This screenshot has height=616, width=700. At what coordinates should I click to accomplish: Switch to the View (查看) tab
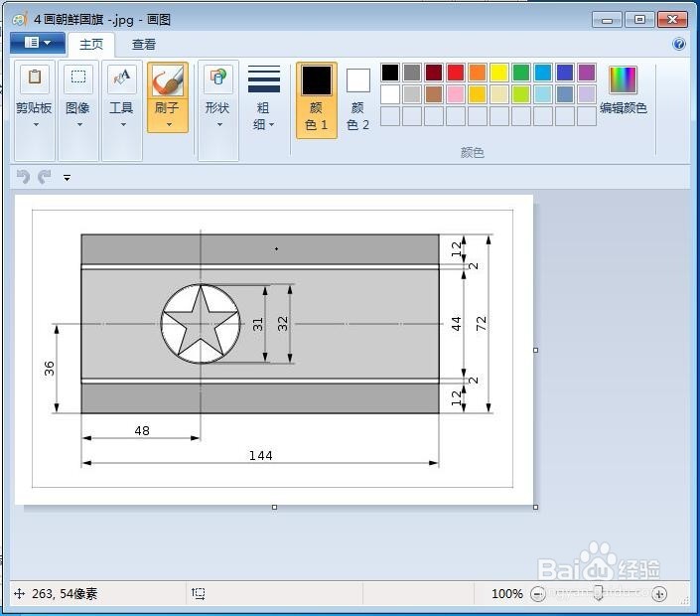pos(144,45)
